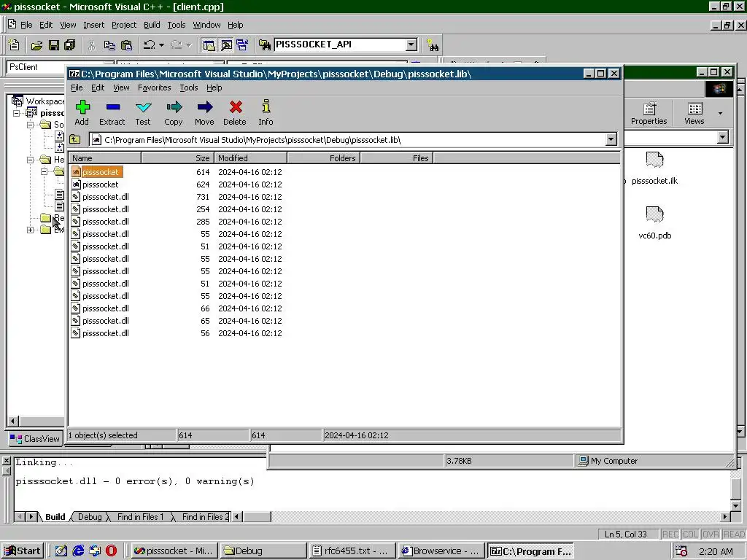Open Tools menu in 7-Zip
The height and width of the screenshot is (560, 747).
(x=189, y=87)
